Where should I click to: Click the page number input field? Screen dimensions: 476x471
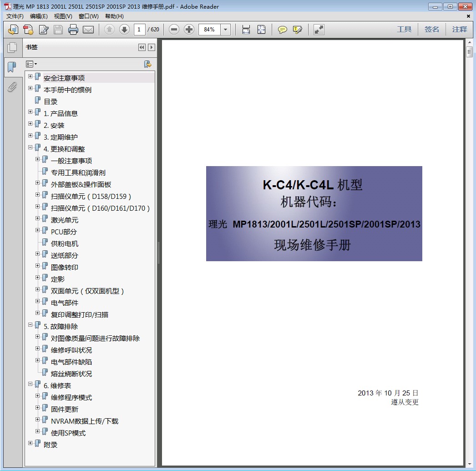[x=140, y=30]
